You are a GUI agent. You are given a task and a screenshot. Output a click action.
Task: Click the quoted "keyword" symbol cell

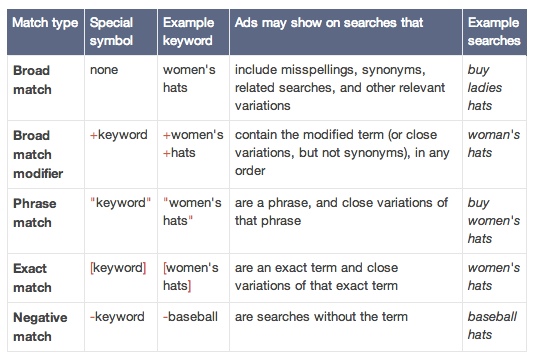(x=120, y=203)
